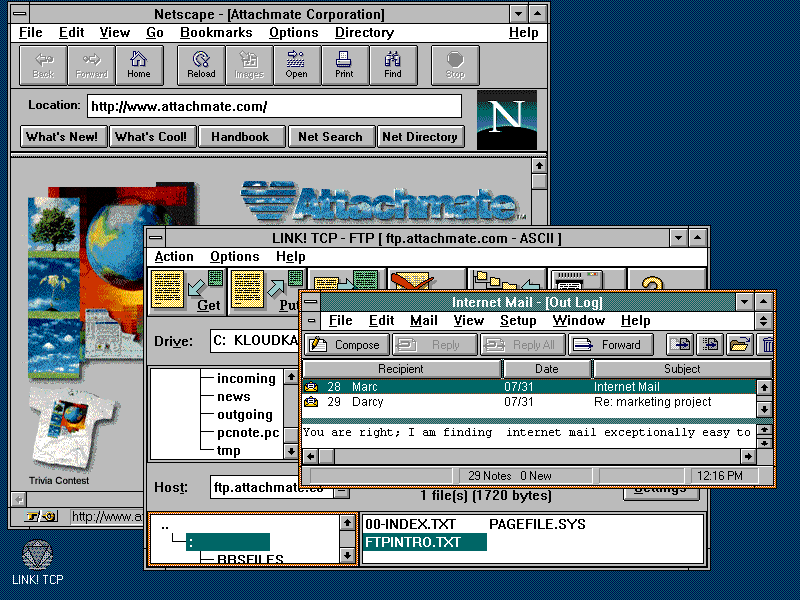Click the Forward button in Internet Mail
The image size is (800, 600).
pos(611,345)
